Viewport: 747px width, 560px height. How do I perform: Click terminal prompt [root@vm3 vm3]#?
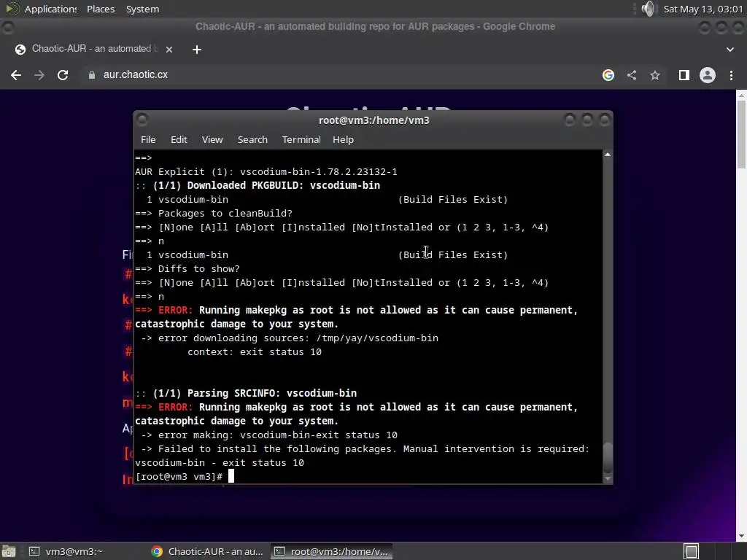pos(179,477)
